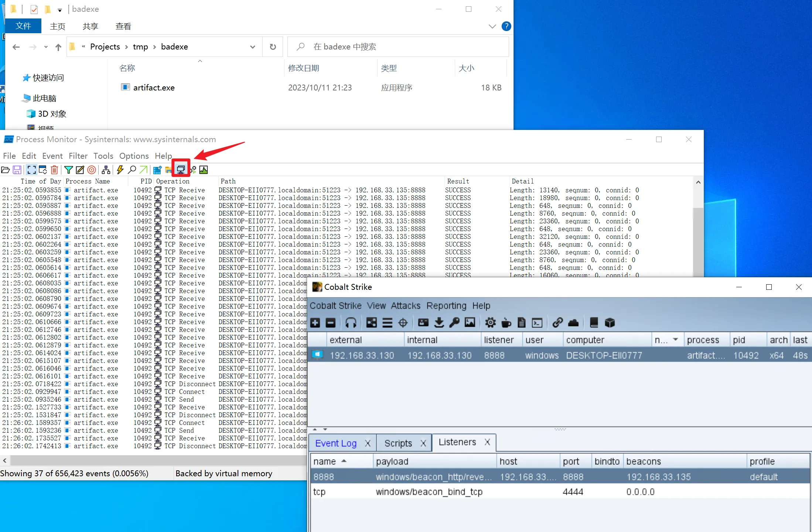Switch to the Event Log tab
The image size is (812, 532).
point(335,443)
